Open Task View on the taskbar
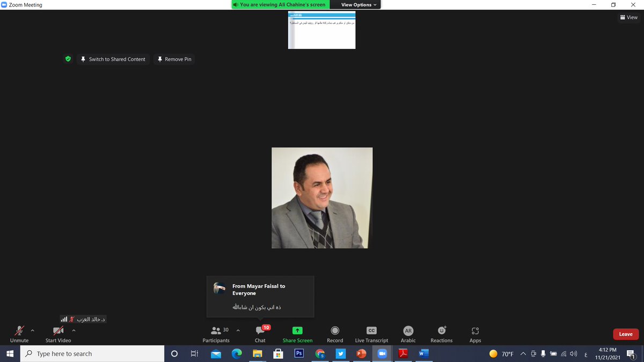 194,353
